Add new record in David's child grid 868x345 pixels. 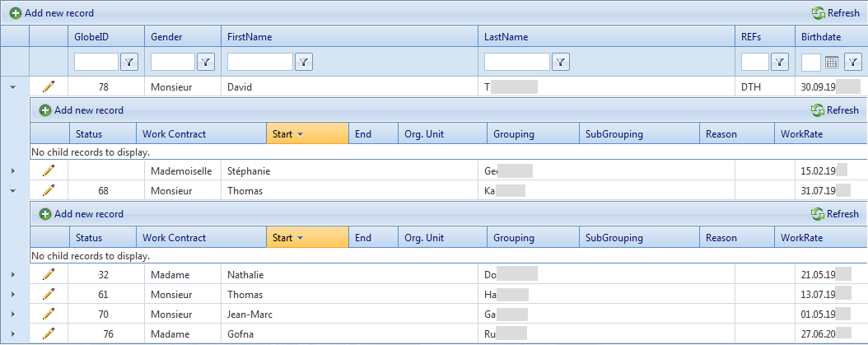click(x=82, y=110)
